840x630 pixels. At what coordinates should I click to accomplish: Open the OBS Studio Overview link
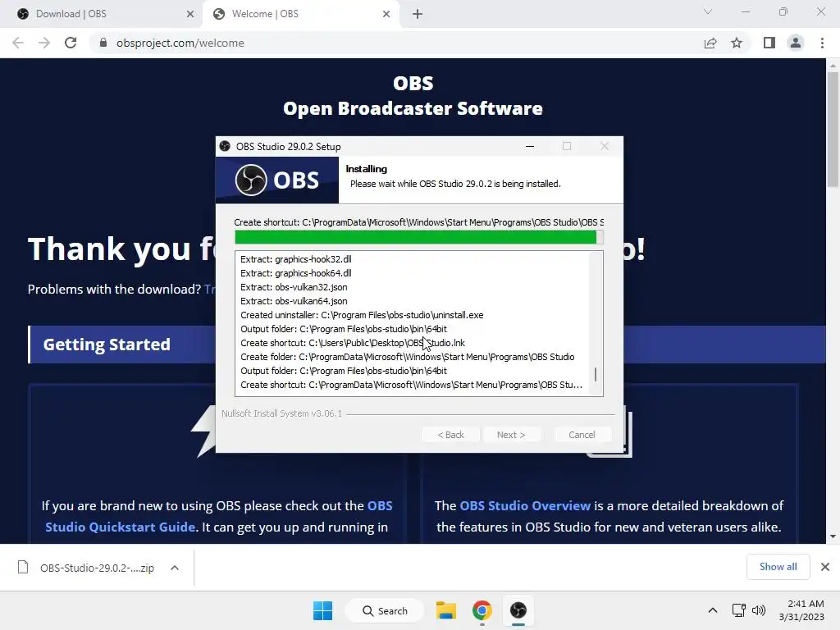525,505
